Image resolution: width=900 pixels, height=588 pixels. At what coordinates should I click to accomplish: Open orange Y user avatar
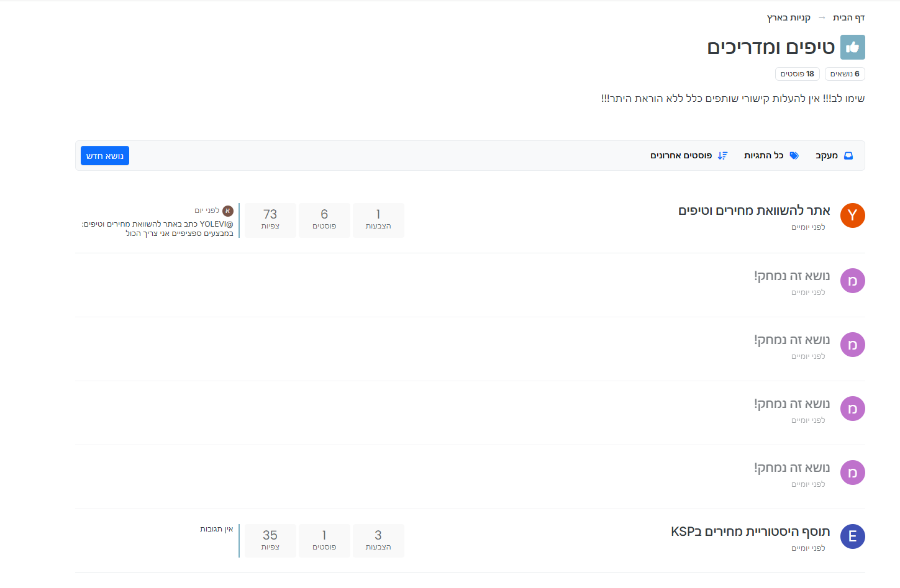coord(852,215)
